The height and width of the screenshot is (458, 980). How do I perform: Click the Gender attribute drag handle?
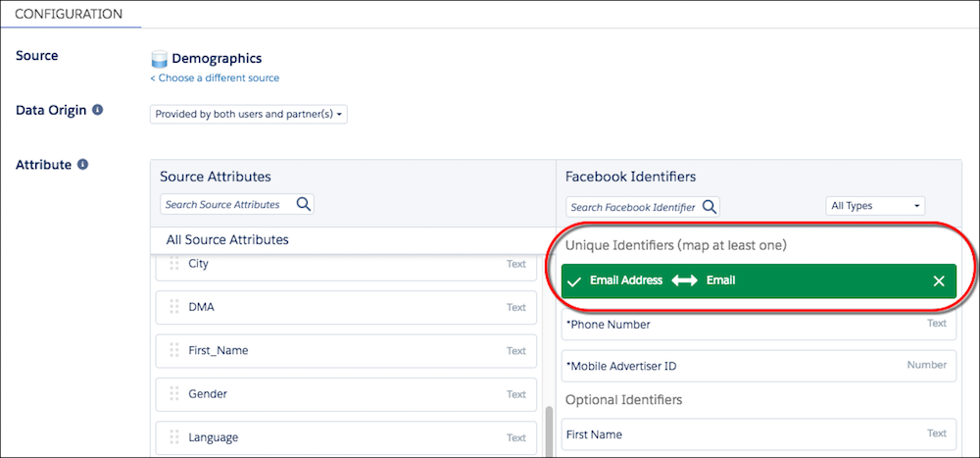(174, 393)
